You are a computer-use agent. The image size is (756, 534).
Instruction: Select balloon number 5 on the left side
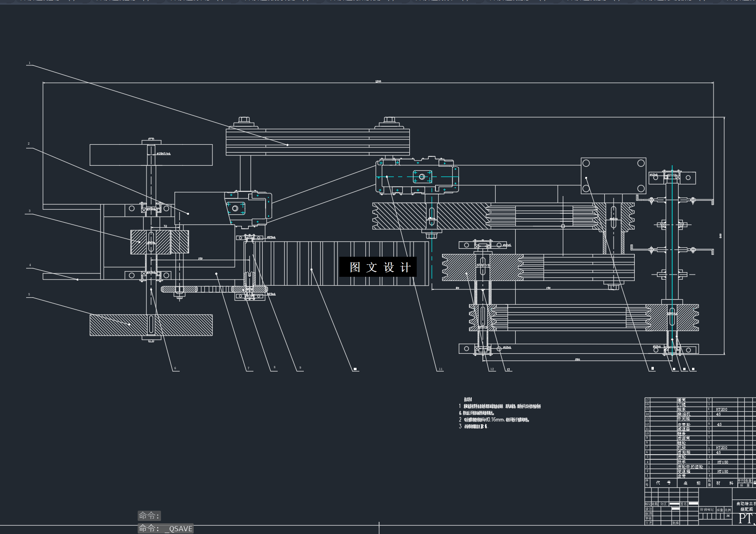click(29, 295)
